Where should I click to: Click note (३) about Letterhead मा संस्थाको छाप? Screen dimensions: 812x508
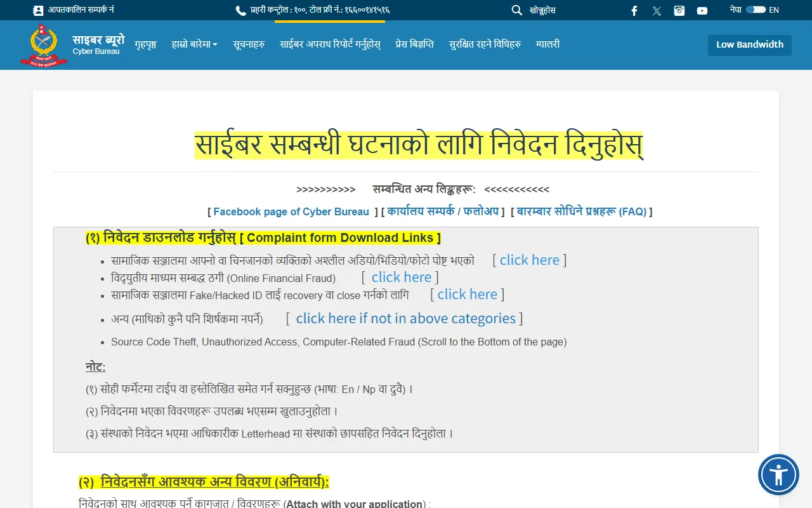[x=269, y=434]
